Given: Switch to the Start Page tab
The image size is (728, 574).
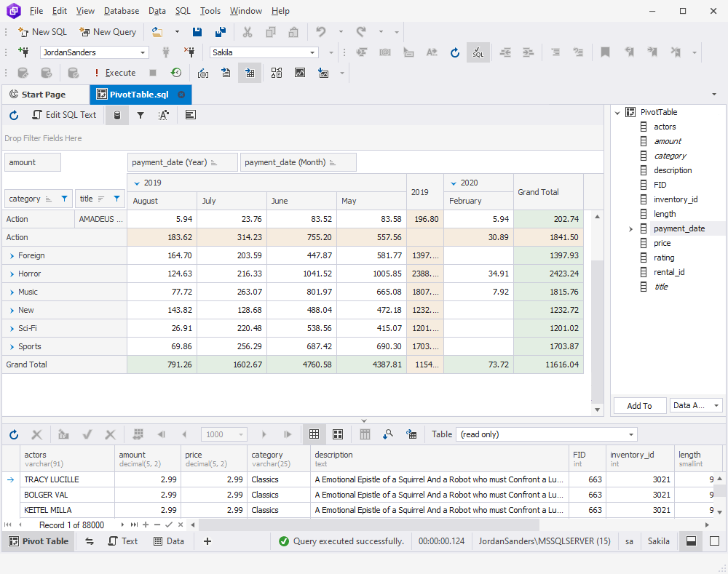Looking at the screenshot, I should [46, 95].
